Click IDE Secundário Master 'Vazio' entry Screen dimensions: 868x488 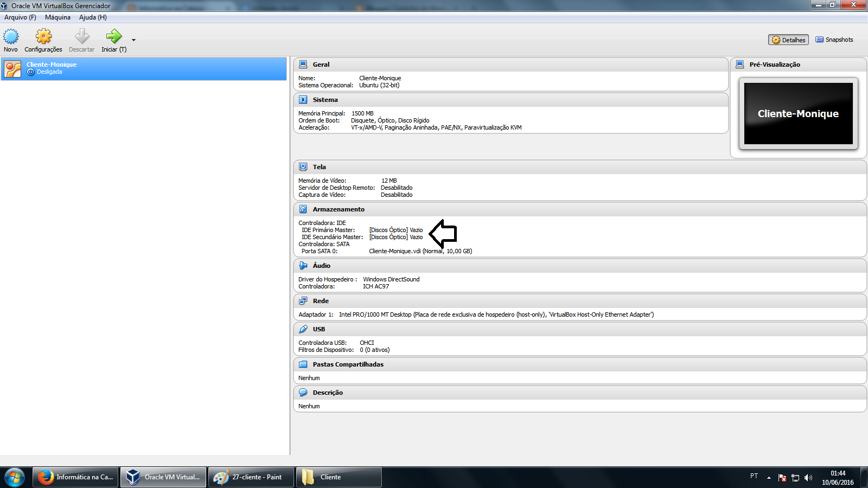tap(396, 237)
